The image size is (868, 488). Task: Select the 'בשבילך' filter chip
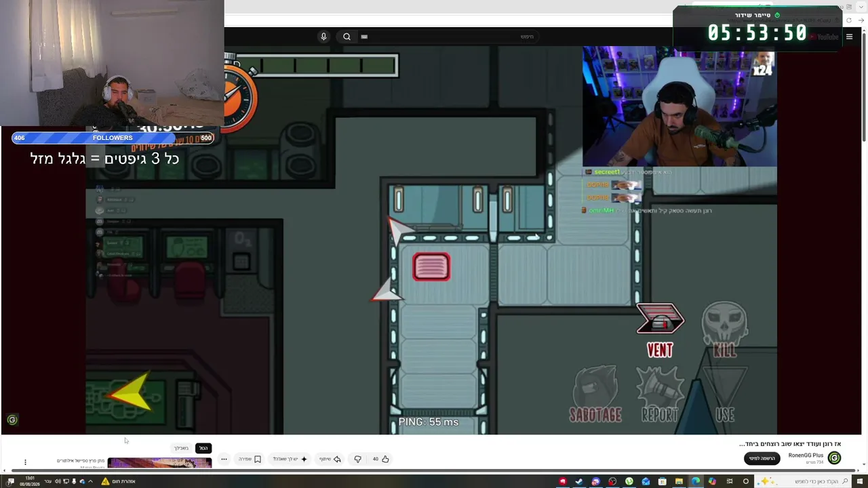[181, 448]
